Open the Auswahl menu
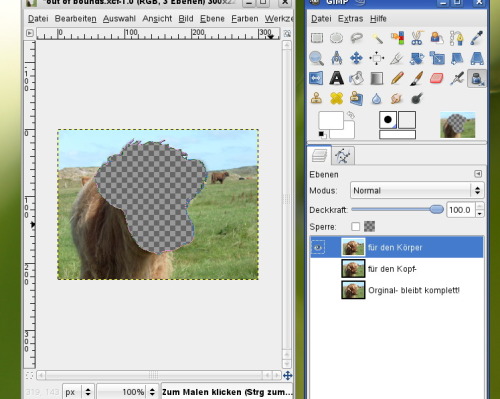This screenshot has height=399, width=500. [119, 19]
